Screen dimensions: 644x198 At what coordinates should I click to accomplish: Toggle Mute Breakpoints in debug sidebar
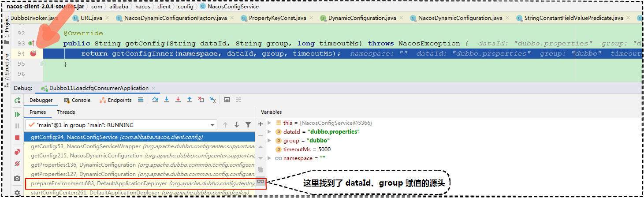tap(17, 164)
